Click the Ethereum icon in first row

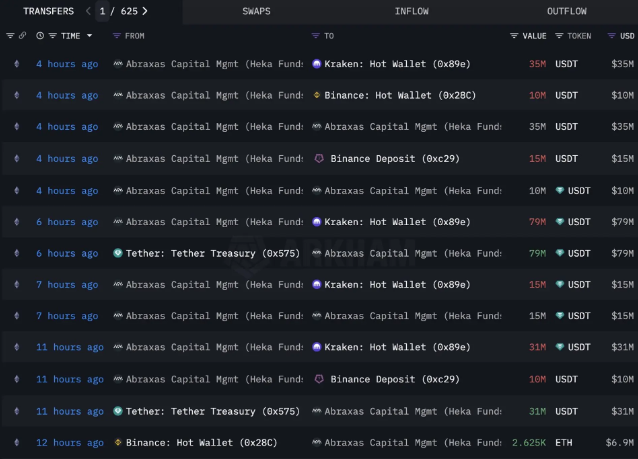[15, 64]
